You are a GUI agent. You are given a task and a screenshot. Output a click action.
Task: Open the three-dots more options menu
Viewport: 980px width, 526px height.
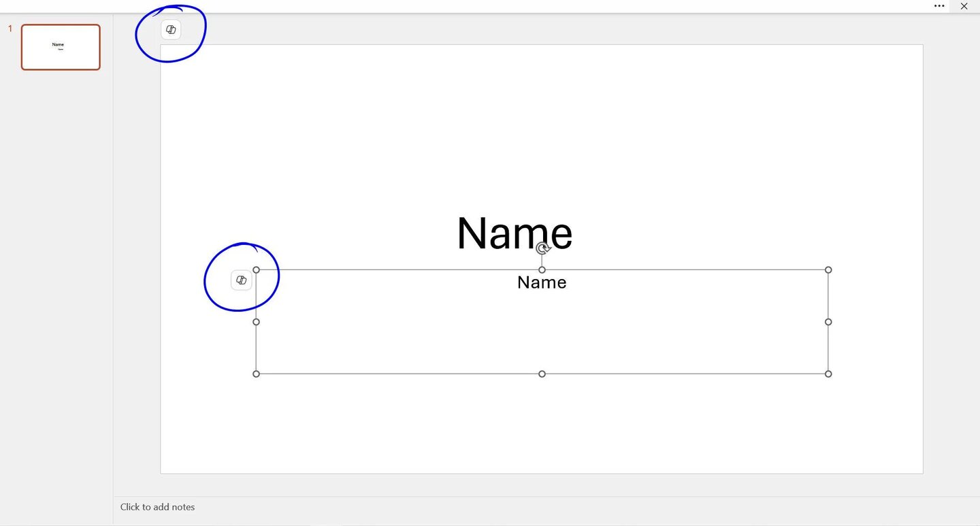(939, 6)
